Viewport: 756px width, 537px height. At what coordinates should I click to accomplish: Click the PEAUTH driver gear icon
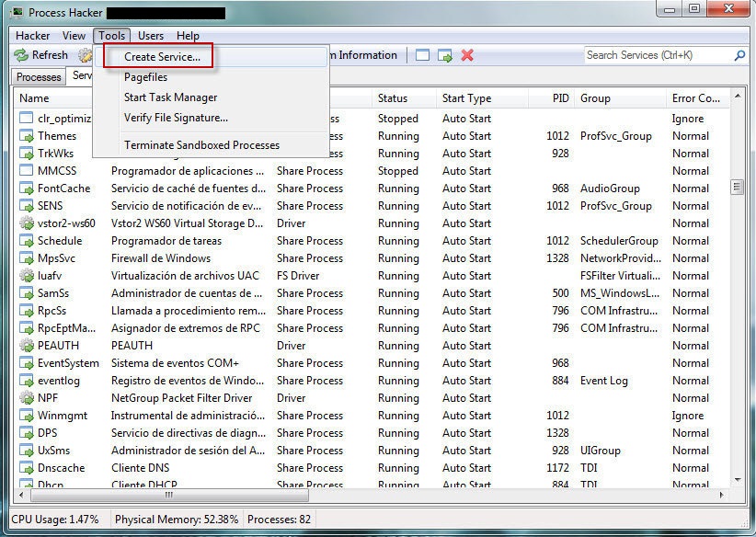click(x=26, y=346)
